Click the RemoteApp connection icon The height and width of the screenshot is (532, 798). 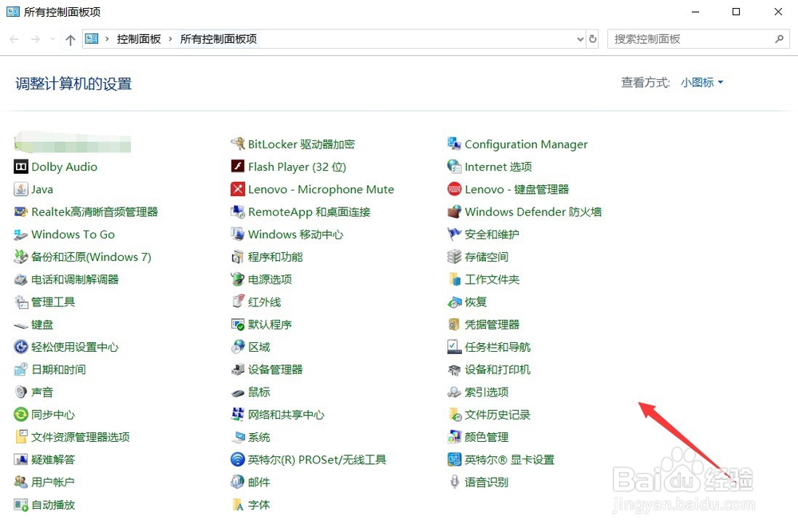238,211
